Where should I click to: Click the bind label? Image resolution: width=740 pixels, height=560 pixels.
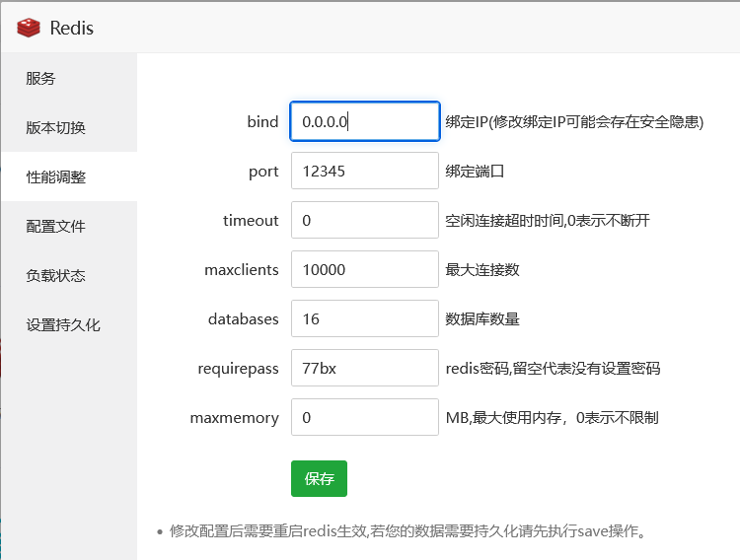(262, 121)
